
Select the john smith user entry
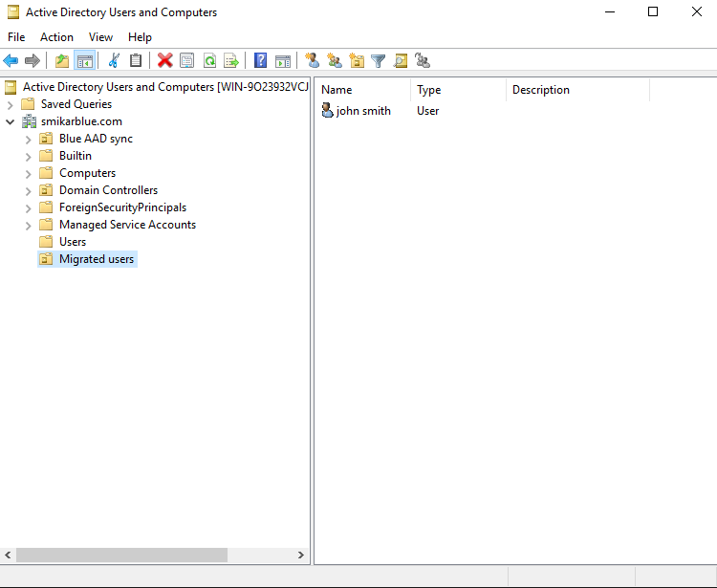[363, 111]
